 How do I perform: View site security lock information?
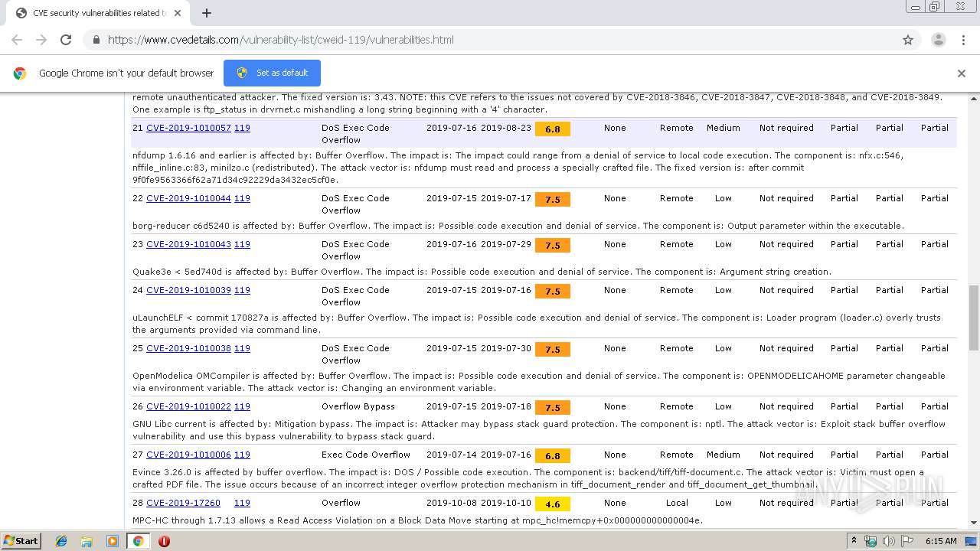tap(96, 40)
